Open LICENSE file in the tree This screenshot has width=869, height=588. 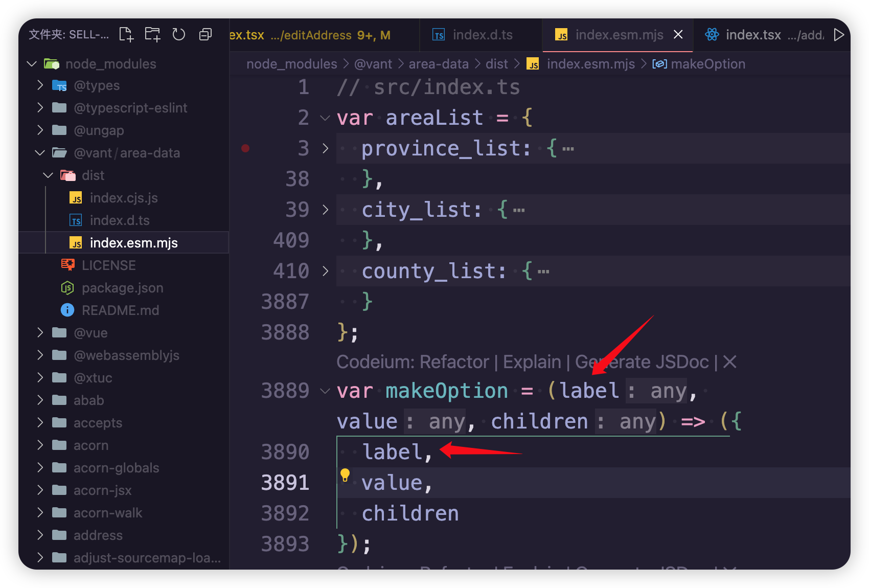124,265
